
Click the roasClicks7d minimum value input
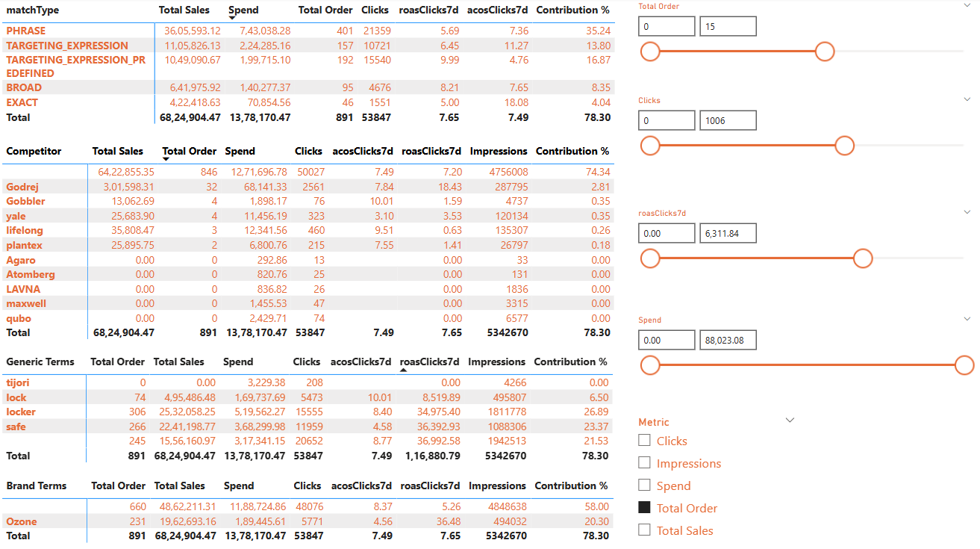666,232
